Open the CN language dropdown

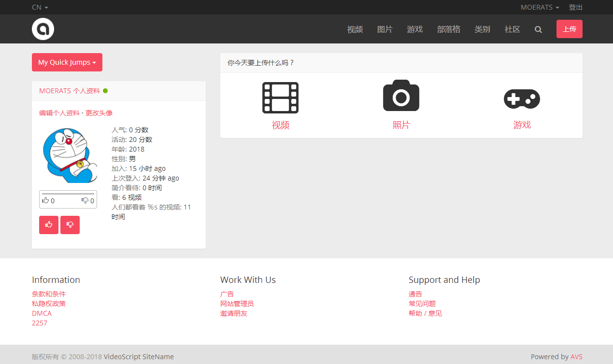(x=40, y=7)
